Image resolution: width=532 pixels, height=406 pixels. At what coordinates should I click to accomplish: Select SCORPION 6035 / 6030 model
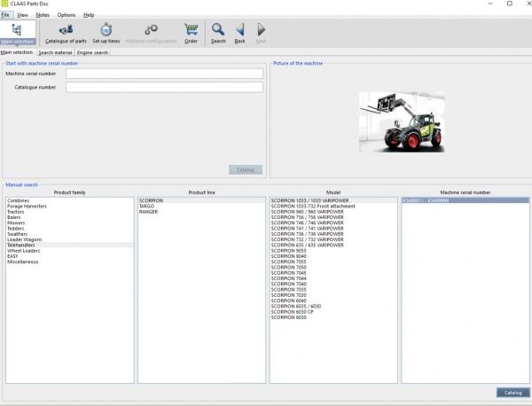333,307
